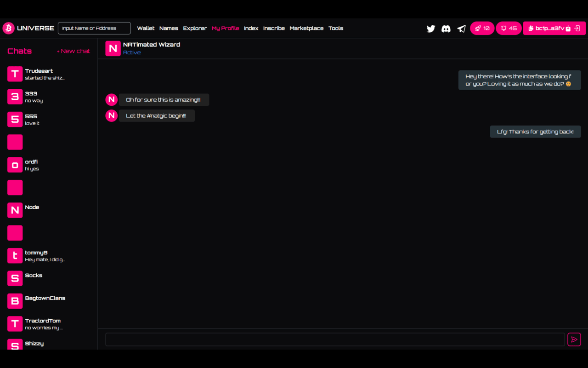Screen dimensions: 588x368
Task: Open the Discord link icon
Action: click(x=446, y=29)
